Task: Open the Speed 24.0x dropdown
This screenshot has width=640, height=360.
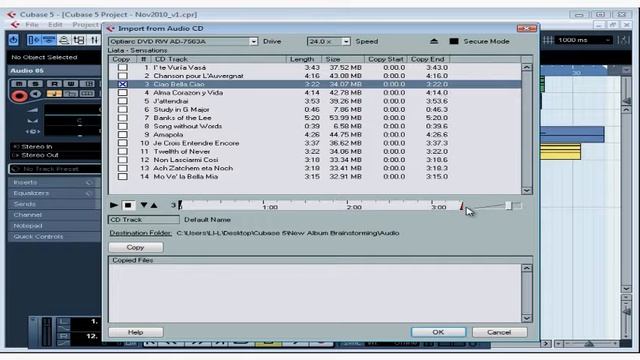Action: (x=346, y=42)
